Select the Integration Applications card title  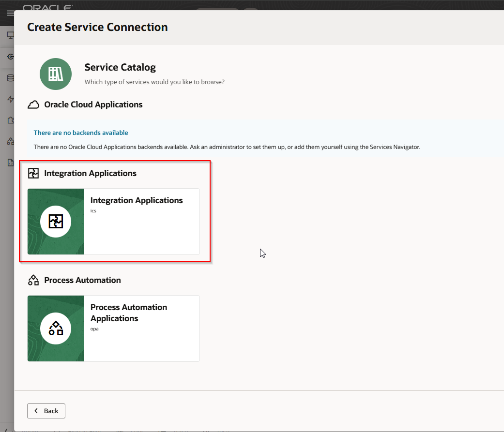pos(137,200)
